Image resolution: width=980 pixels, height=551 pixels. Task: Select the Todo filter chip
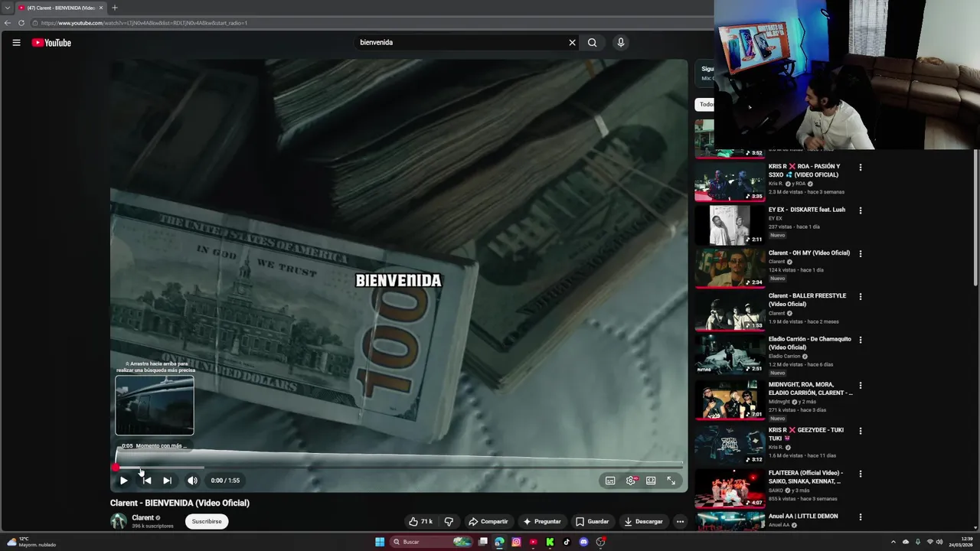point(705,104)
